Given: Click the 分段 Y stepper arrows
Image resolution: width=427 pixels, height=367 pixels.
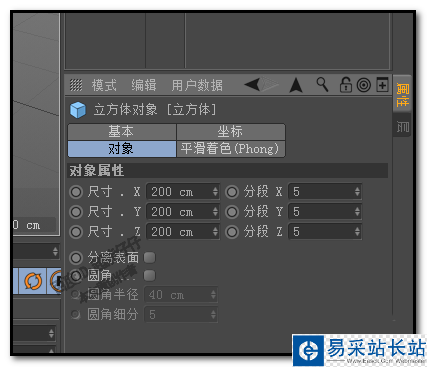Looking at the screenshot, I should 357,212.
